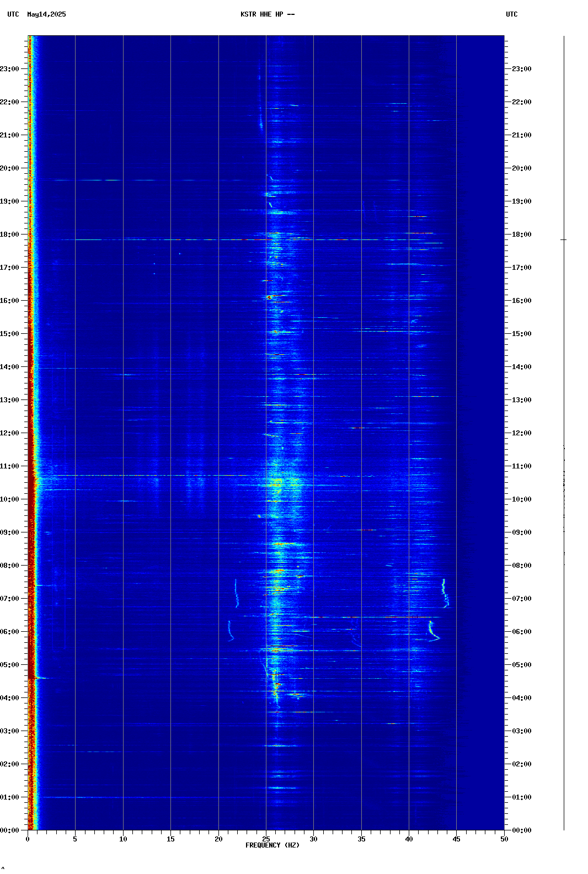Screen dimensions: 588x874
Task: Select 03:00 on the right time axis
Action: point(522,731)
